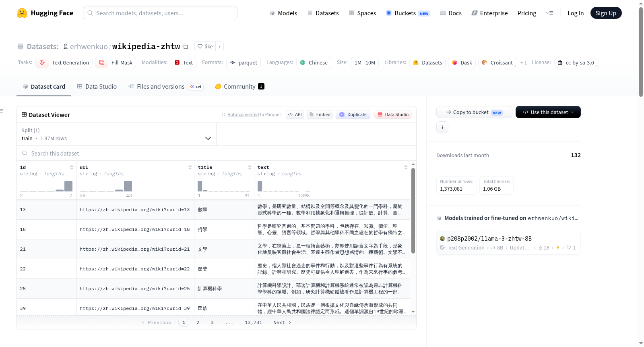The height and width of the screenshot is (347, 644).
Task: Click the Dask library tag
Action: [462, 62]
